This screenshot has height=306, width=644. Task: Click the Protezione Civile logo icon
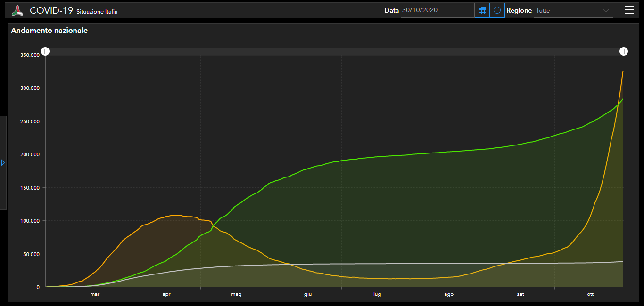pyautogui.click(x=17, y=10)
